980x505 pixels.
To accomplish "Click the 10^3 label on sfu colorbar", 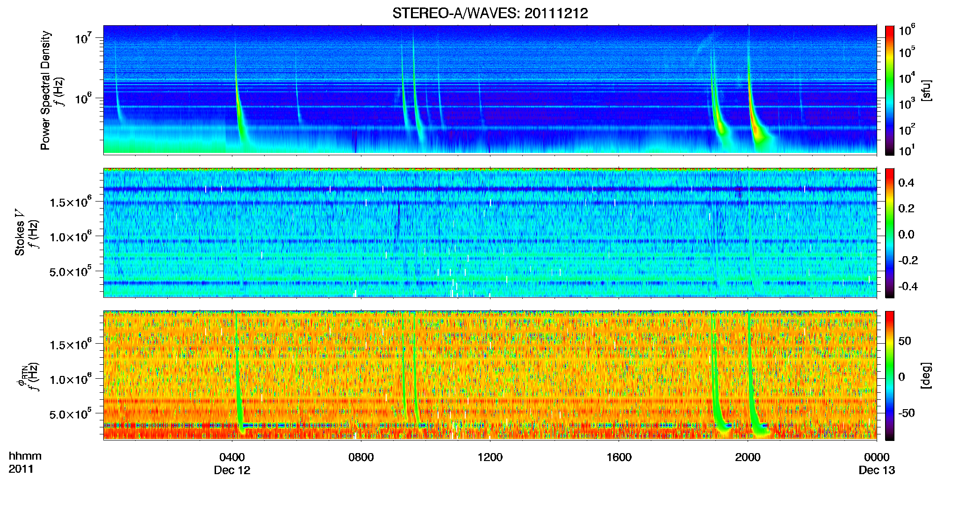I will pos(907,103).
